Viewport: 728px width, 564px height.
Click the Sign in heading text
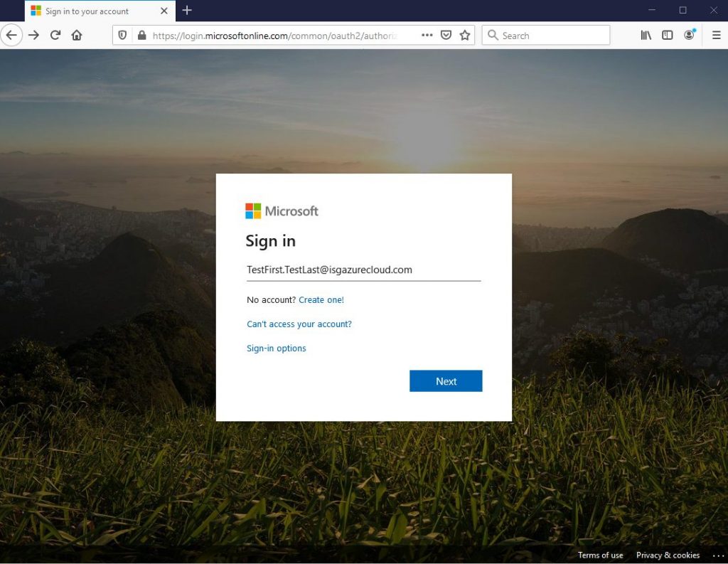tap(271, 240)
